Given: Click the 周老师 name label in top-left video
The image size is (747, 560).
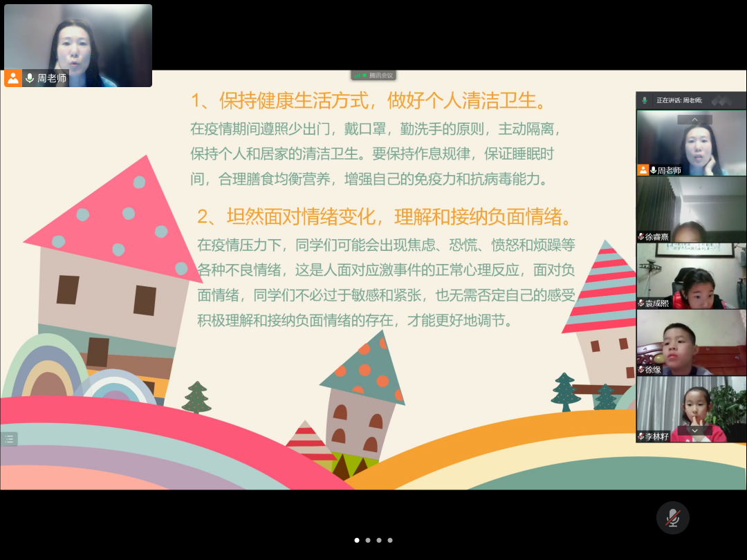Looking at the screenshot, I should pyautogui.click(x=51, y=78).
